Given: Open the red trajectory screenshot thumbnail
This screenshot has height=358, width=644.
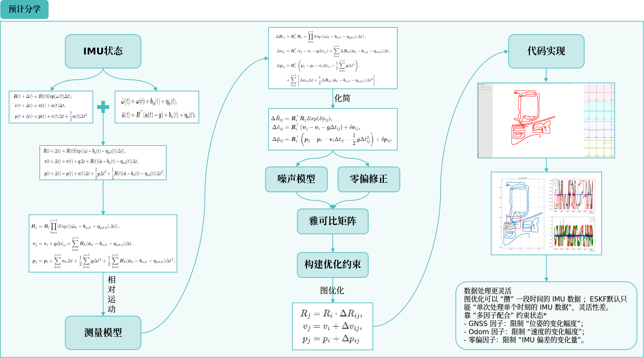Looking at the screenshot, I should [x=546, y=120].
